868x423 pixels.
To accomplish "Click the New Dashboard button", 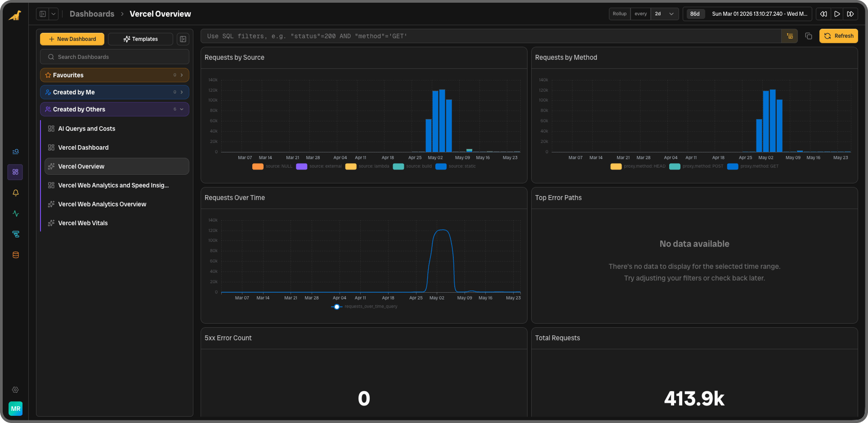I will point(72,39).
